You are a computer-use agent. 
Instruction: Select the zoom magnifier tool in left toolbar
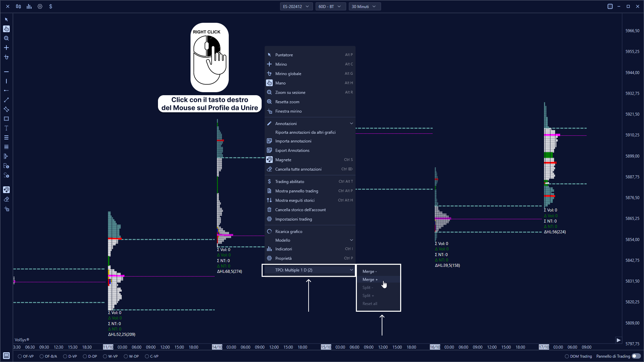pyautogui.click(x=6, y=38)
